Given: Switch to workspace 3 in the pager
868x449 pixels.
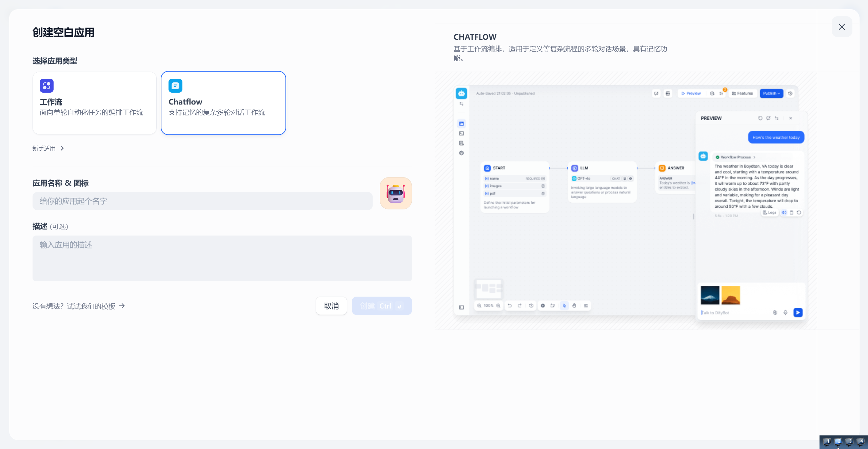Looking at the screenshot, I should coord(849,442).
